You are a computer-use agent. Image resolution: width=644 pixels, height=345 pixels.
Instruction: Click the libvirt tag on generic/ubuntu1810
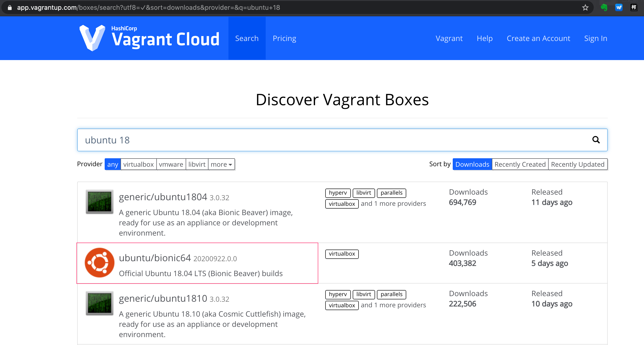pos(363,294)
